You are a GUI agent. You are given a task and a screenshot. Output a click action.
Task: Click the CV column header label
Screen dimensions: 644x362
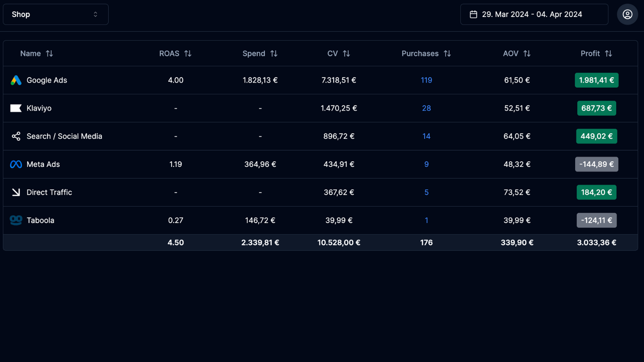click(x=332, y=53)
